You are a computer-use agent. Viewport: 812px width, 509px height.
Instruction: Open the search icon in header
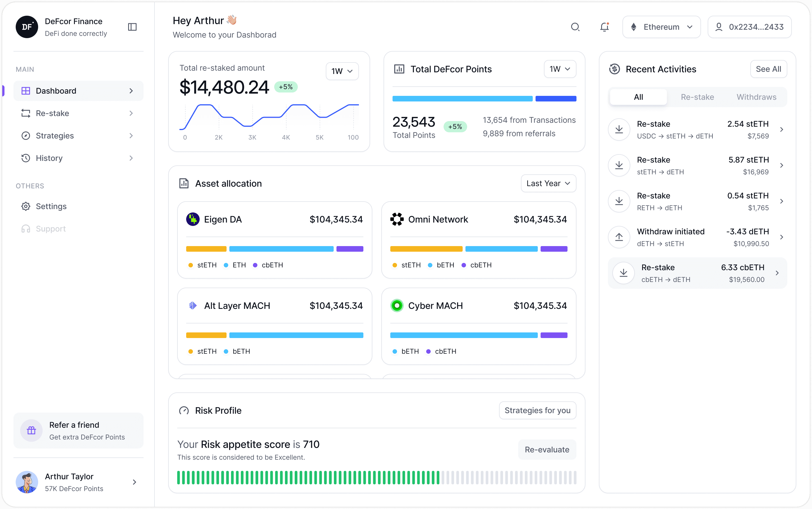575,27
